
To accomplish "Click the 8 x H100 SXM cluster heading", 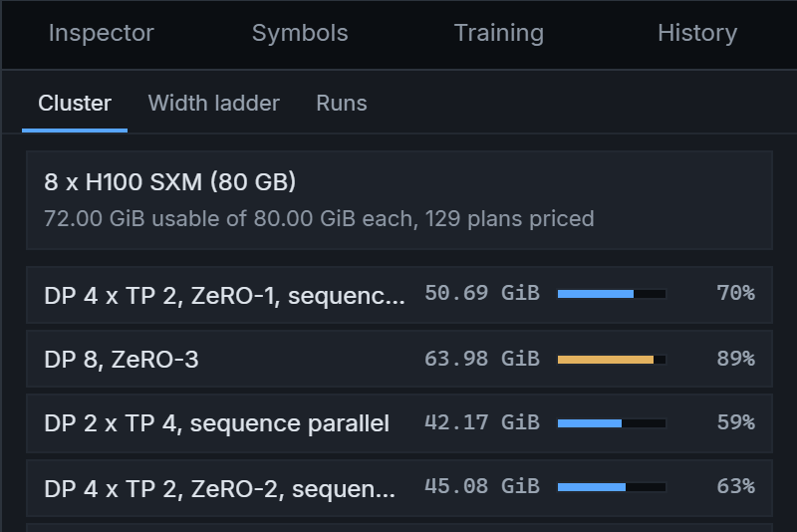I will pyautogui.click(x=169, y=182).
